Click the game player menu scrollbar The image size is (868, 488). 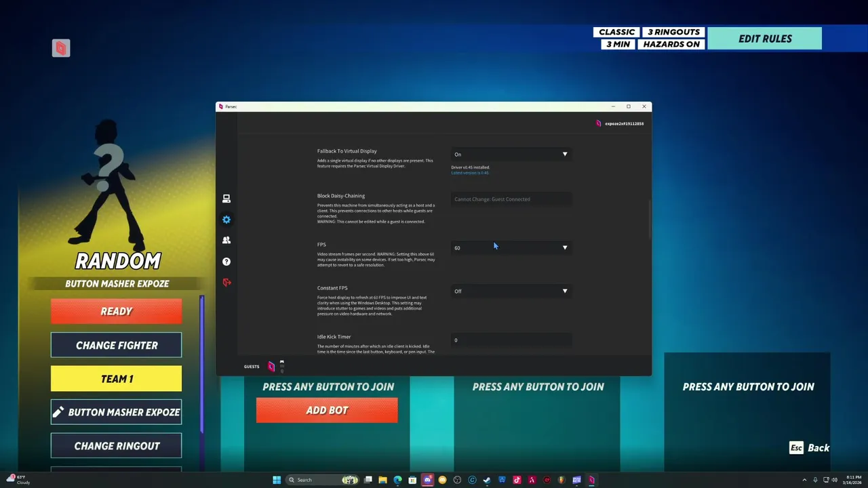[x=201, y=364]
